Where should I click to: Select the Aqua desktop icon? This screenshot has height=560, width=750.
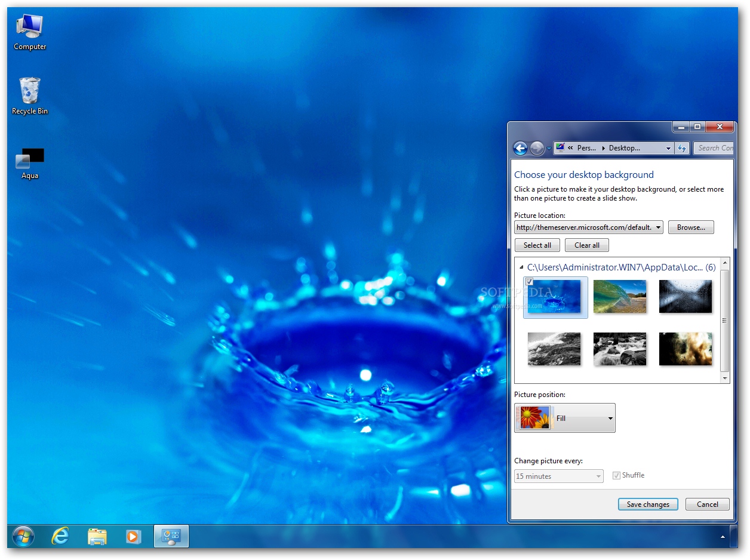(x=30, y=164)
